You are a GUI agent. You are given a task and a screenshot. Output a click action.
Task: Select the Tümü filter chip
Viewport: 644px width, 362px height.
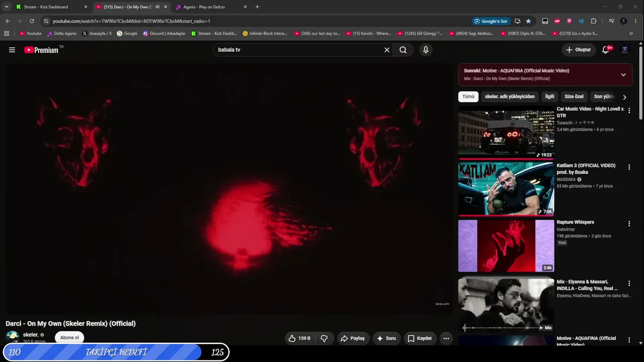click(x=468, y=97)
